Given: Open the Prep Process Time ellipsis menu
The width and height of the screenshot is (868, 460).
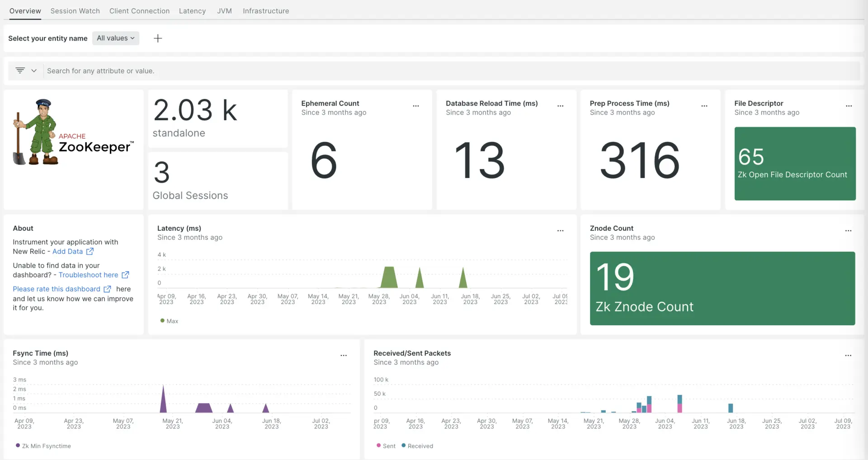Looking at the screenshot, I should point(704,106).
